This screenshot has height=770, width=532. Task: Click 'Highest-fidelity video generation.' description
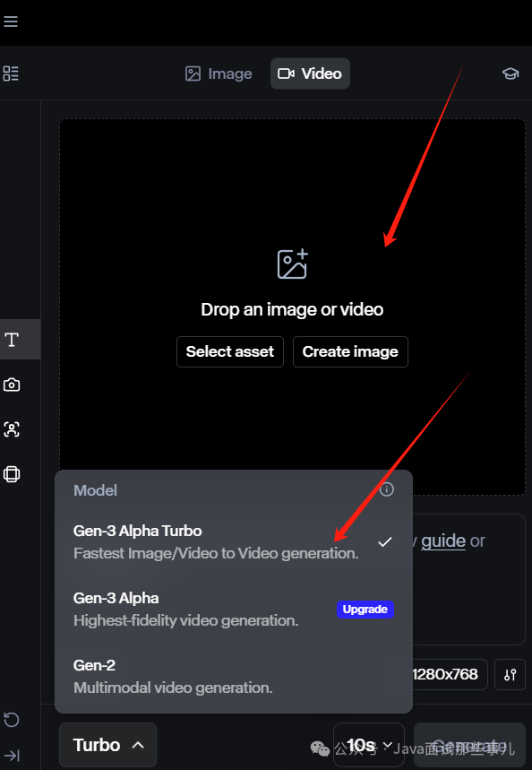pyautogui.click(x=186, y=620)
